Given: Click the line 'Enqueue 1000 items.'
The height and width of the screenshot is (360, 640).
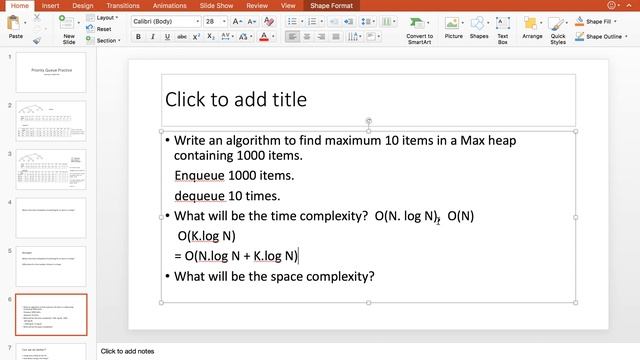Looking at the screenshot, I should pyautogui.click(x=234, y=176).
